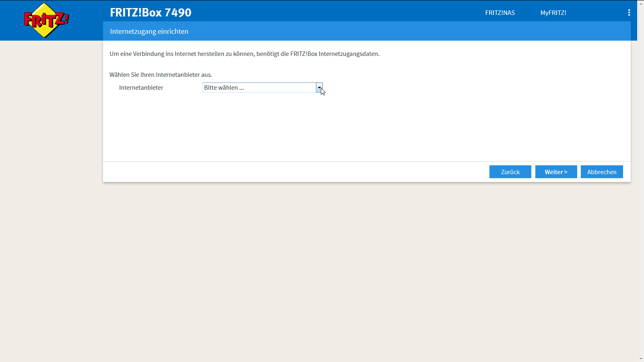
Task: Click the Internetanbieter label
Action: tap(141, 88)
